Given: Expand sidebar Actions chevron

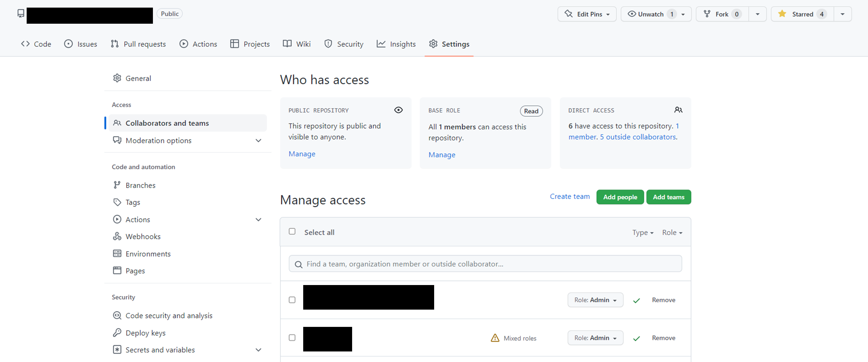Looking at the screenshot, I should click(258, 219).
